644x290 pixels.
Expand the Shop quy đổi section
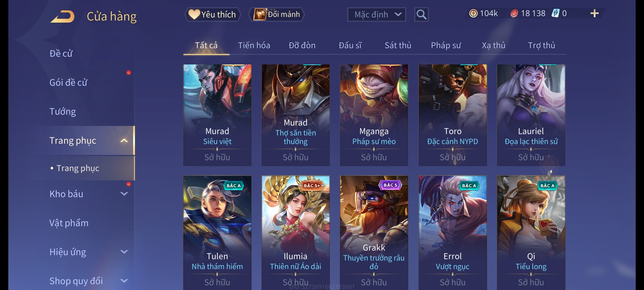point(124,281)
